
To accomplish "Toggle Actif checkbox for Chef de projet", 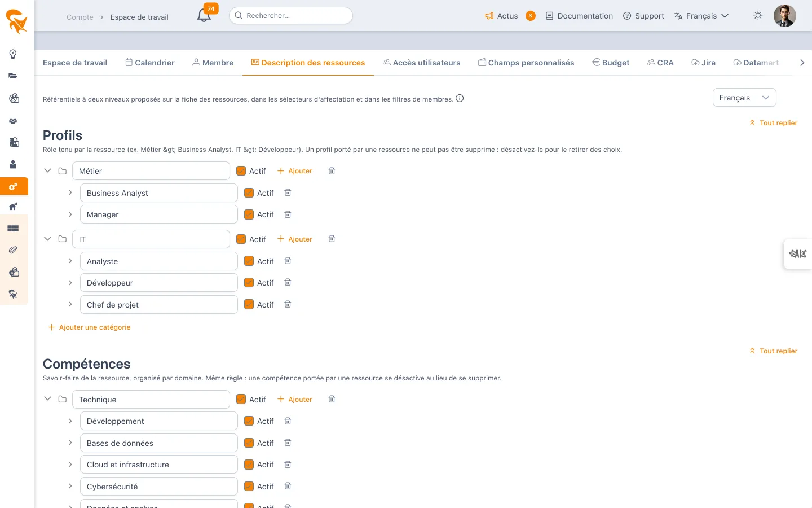I will (249, 305).
